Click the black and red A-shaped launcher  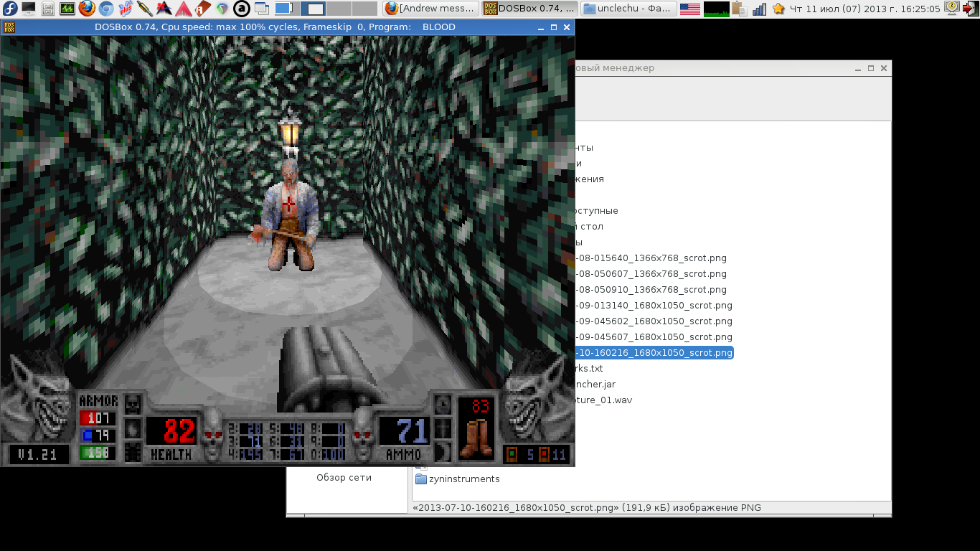[164, 9]
